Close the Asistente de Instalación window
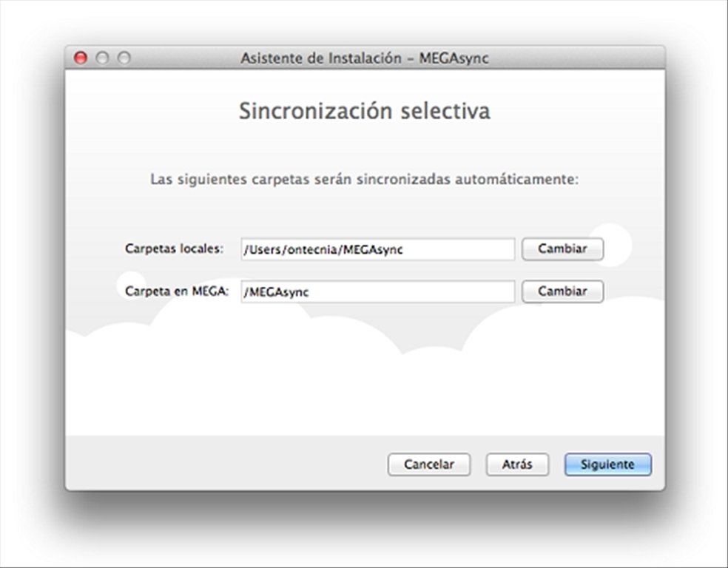The height and width of the screenshot is (568, 728). (x=81, y=58)
